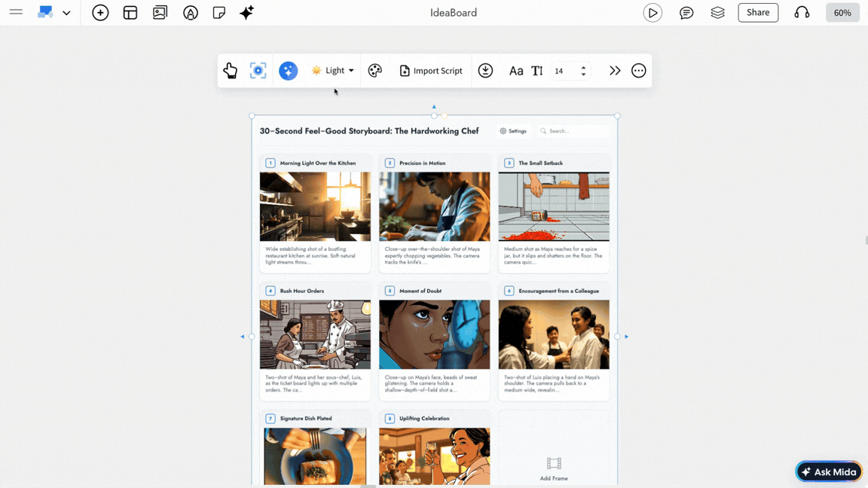Click the top-left selection corner handle
The width and height of the screenshot is (868, 488).
coord(252,116)
